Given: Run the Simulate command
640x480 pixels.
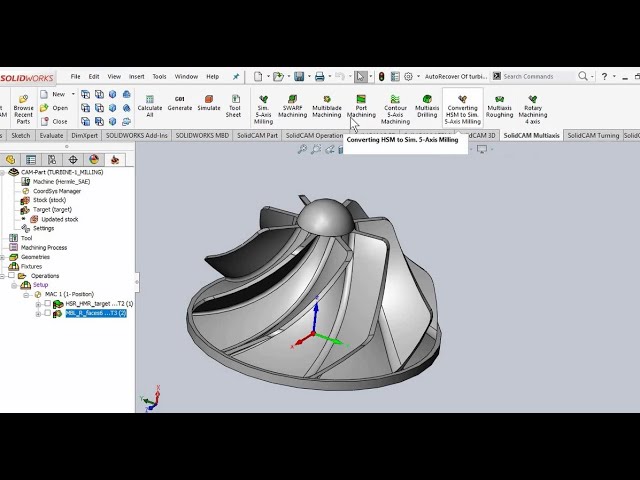Looking at the screenshot, I should (x=209, y=103).
